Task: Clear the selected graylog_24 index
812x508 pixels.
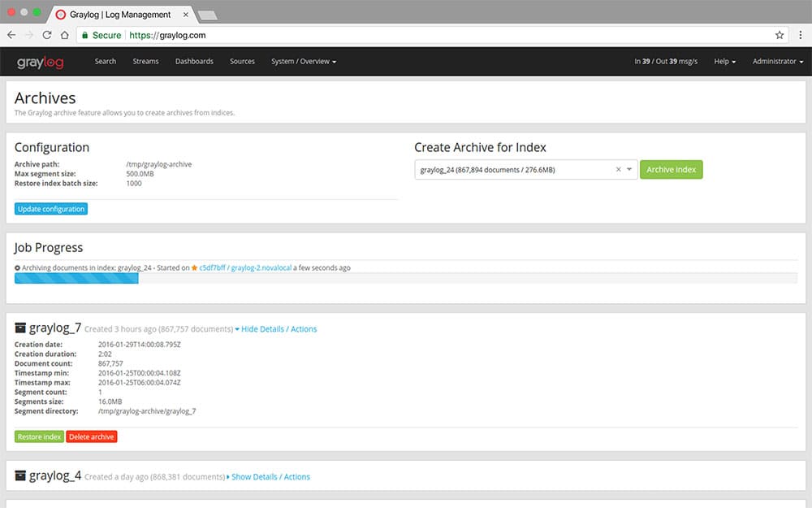Action: (x=618, y=170)
